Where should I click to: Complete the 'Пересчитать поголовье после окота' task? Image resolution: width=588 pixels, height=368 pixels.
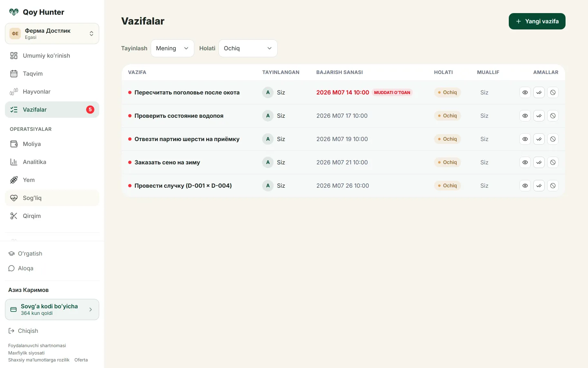click(539, 92)
